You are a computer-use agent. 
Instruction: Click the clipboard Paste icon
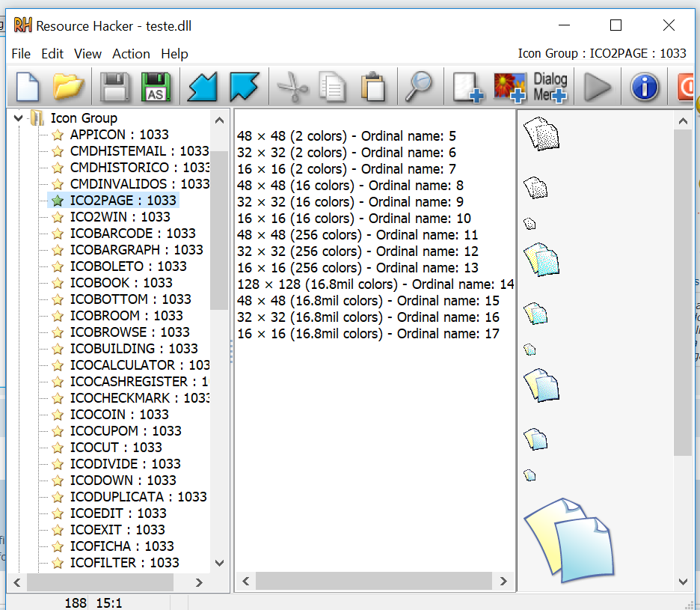[372, 88]
